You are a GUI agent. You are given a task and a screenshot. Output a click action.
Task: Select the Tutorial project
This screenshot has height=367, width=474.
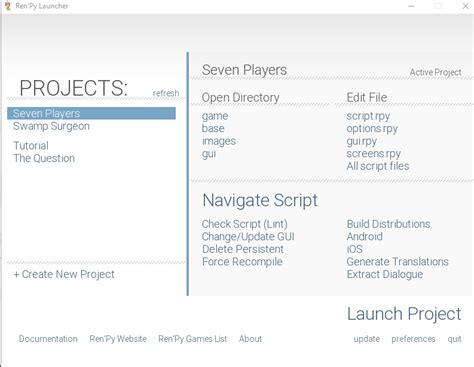[x=31, y=146]
